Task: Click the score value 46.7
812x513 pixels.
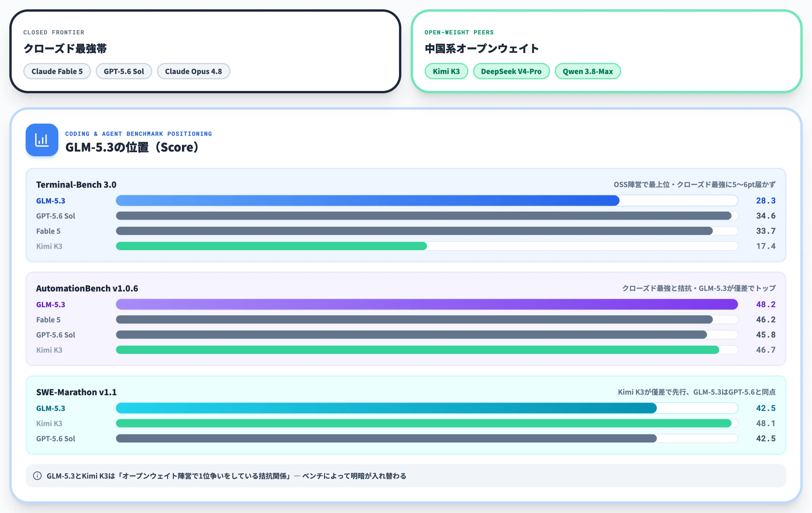Action: coord(766,350)
